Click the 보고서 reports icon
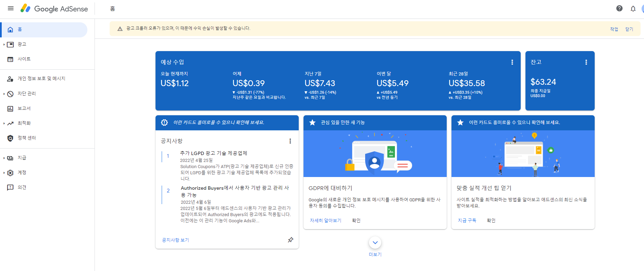This screenshot has height=271, width=644. [x=10, y=108]
